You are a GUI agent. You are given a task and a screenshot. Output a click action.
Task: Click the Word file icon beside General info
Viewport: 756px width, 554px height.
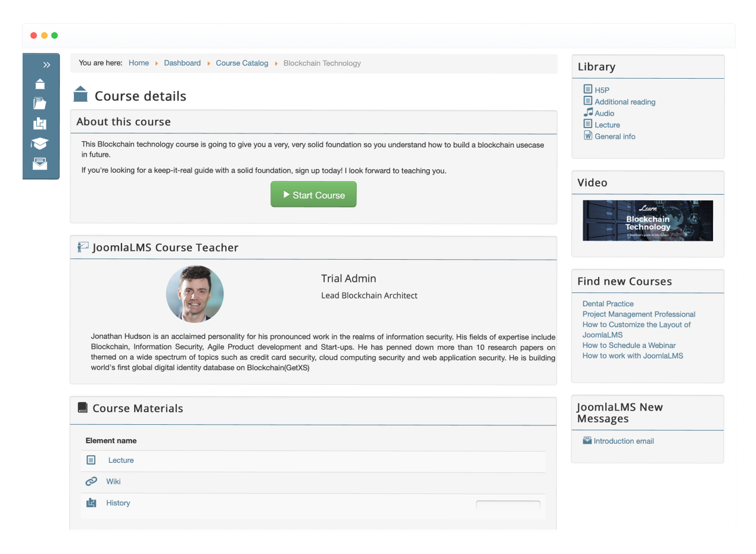pos(588,136)
